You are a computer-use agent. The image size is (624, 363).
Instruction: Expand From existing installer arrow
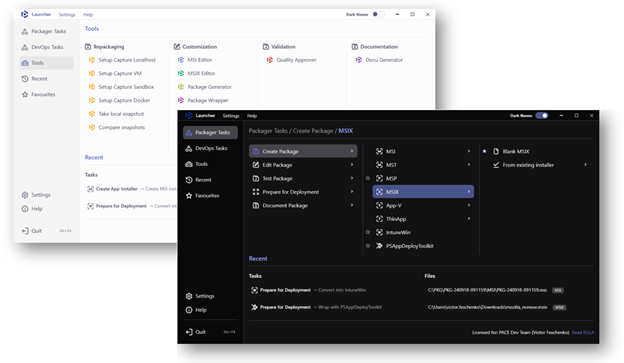click(x=585, y=165)
